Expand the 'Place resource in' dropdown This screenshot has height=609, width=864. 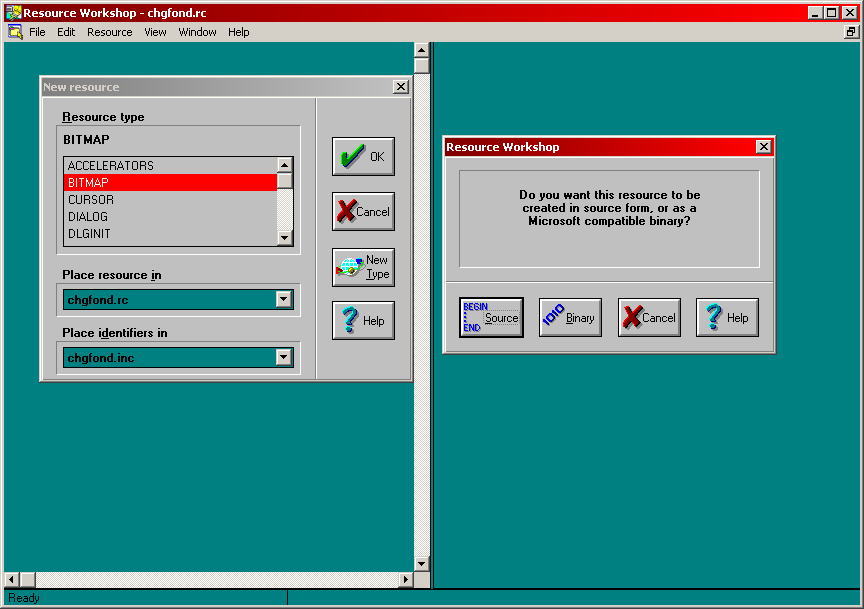pos(284,299)
